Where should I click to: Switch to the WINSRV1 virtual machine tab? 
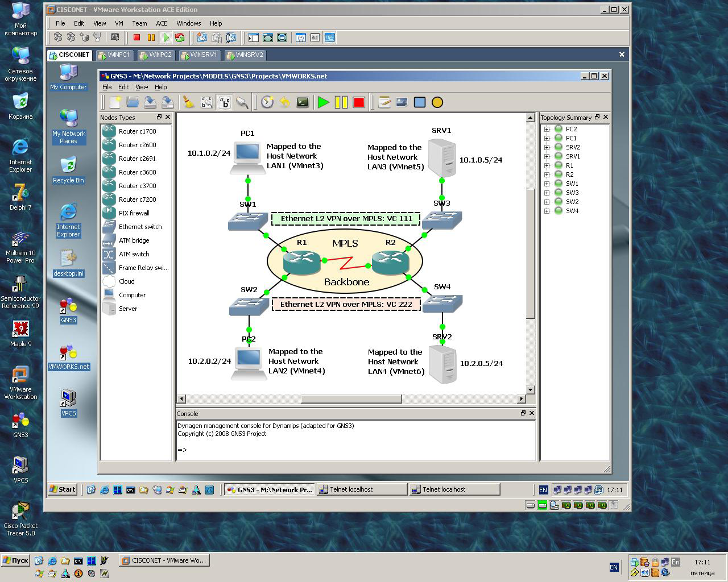coord(200,55)
